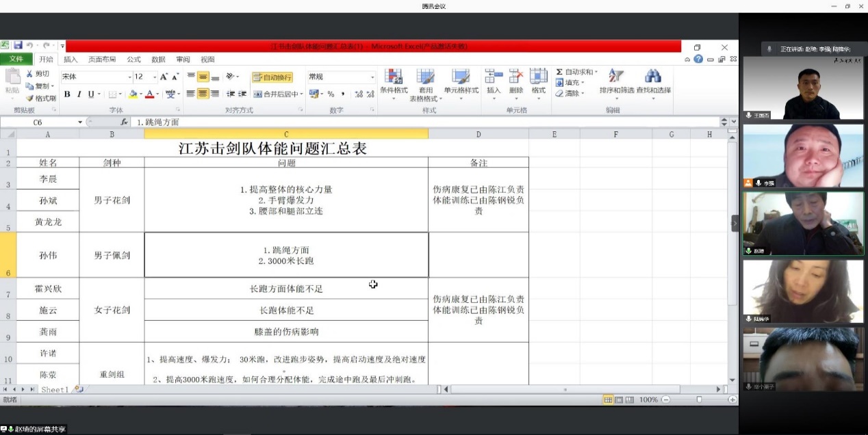Open the Excel Help question mark icon
The height and width of the screenshot is (435, 868).
click(x=698, y=60)
